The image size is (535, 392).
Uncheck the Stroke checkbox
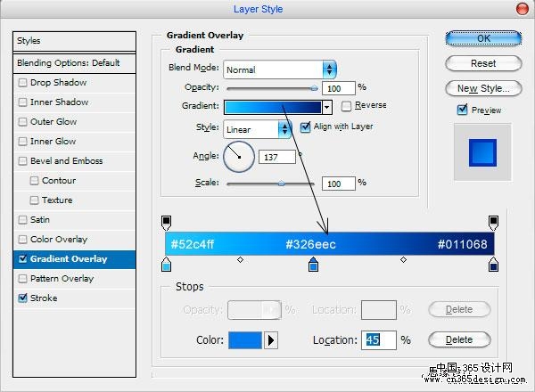(22, 298)
